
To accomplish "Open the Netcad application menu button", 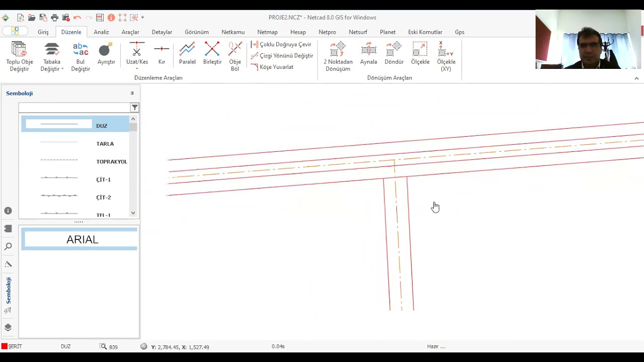I will point(15,31).
